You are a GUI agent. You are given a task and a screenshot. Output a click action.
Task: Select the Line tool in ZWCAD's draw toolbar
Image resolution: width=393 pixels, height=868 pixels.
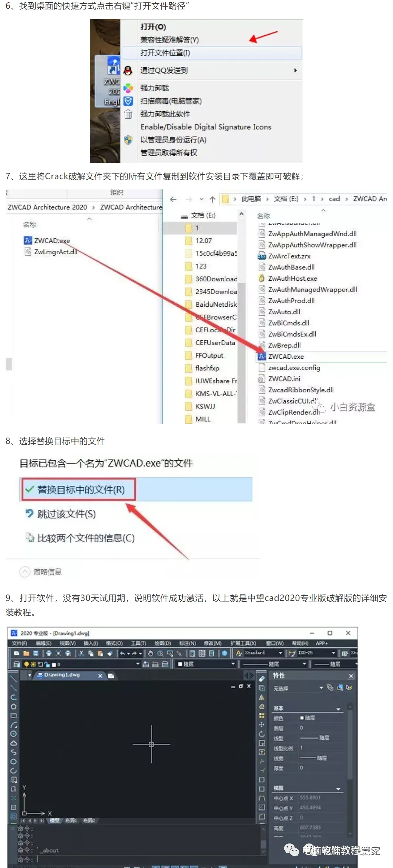[x=13, y=679]
